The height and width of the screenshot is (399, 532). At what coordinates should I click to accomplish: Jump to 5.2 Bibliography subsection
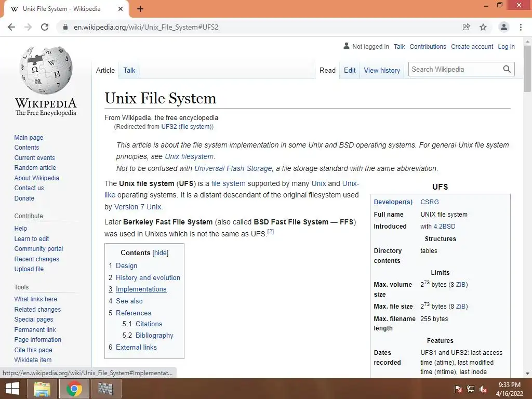[x=148, y=335]
